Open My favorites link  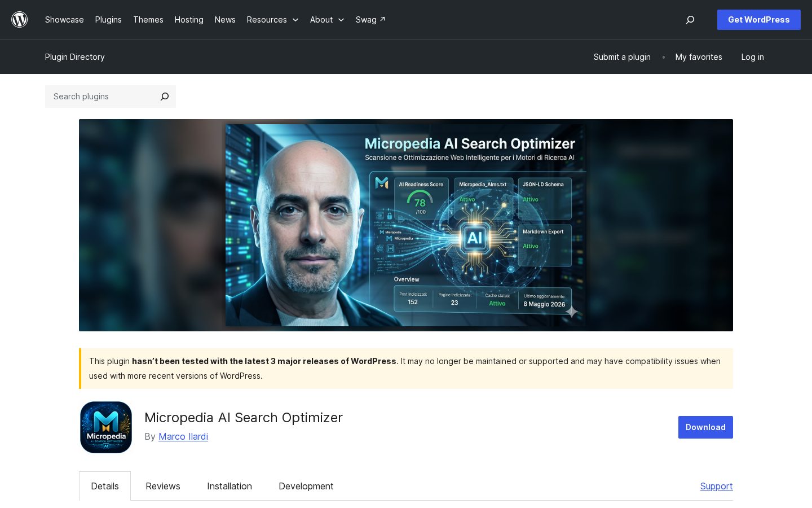click(x=699, y=57)
